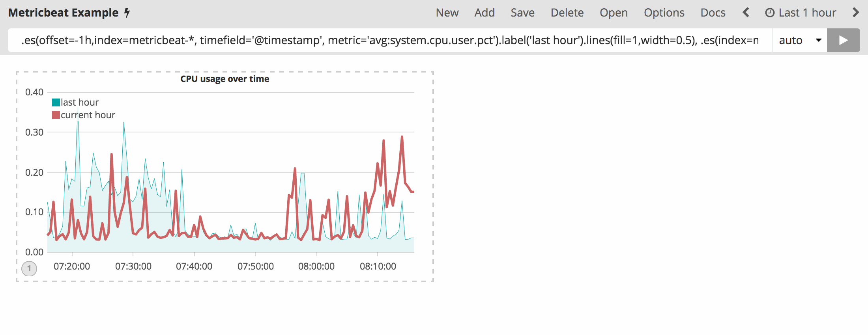The image size is (868, 335).
Task: Toggle the 'current hour' series in the legend
Action: coord(88,115)
